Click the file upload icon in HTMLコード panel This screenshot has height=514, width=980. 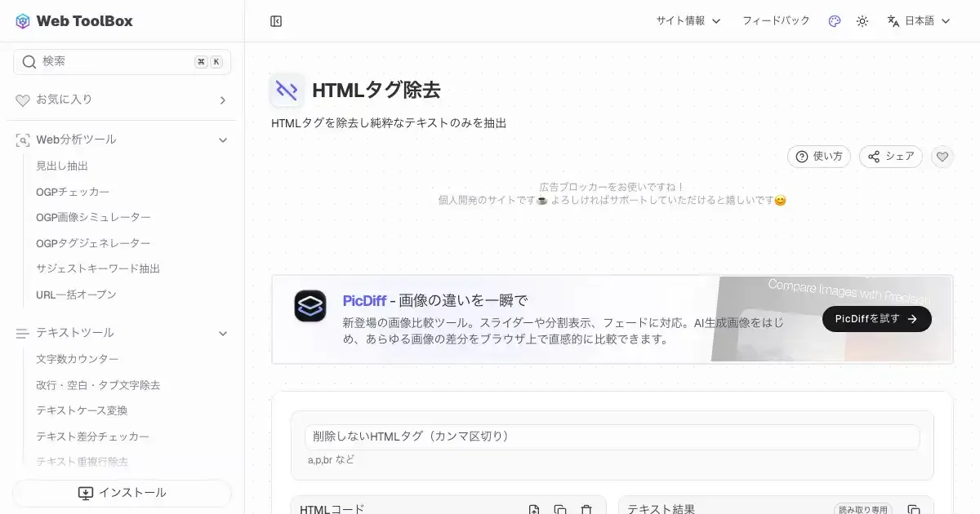(534, 509)
